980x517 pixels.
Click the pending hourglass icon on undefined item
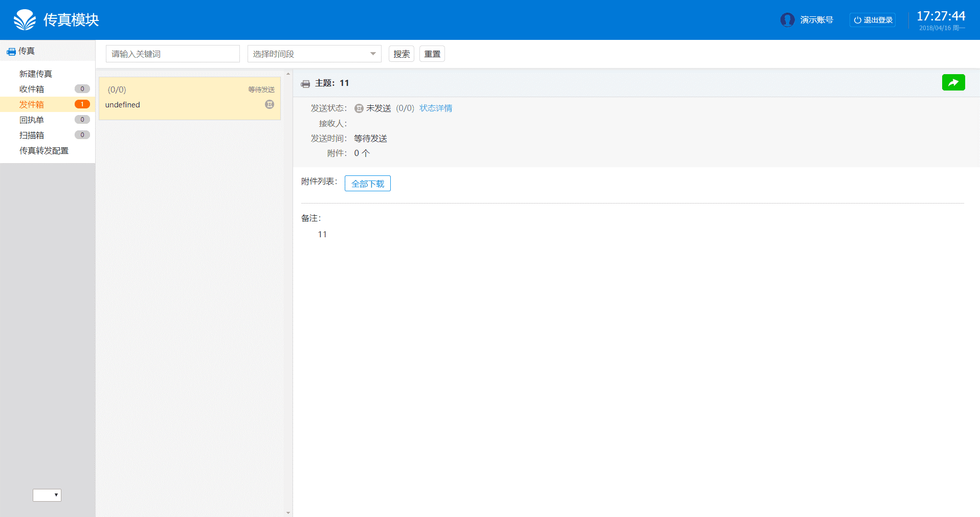pos(270,104)
